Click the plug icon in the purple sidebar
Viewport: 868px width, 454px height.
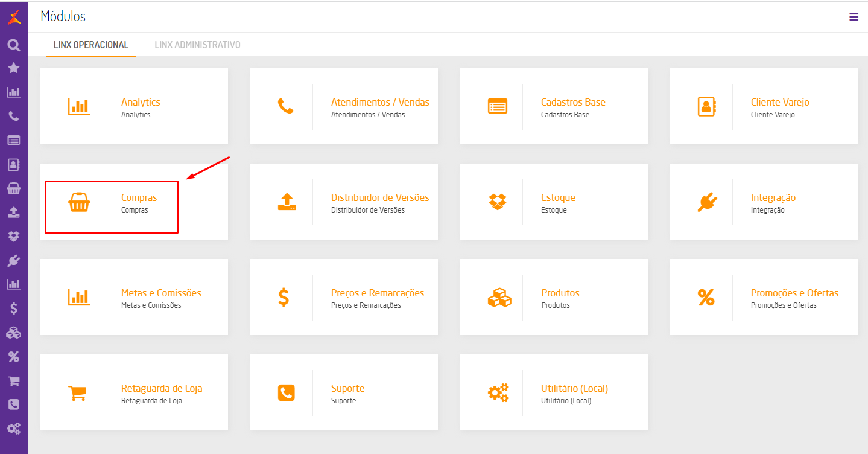click(x=14, y=260)
